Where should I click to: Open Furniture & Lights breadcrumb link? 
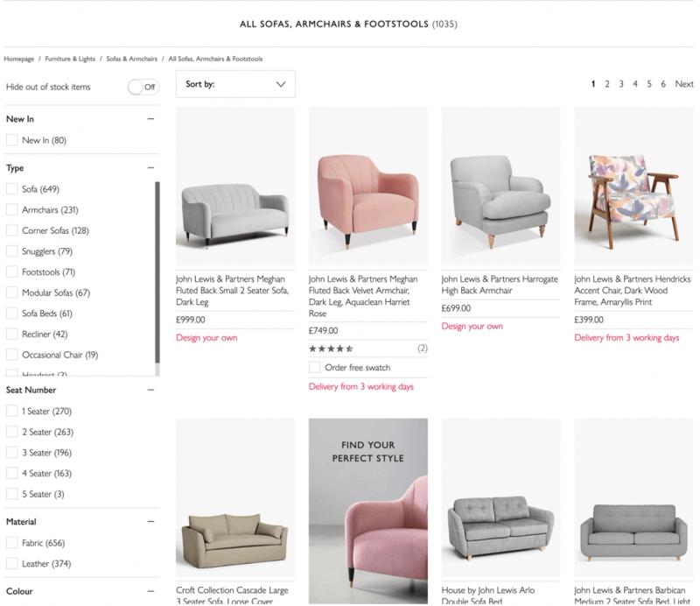(70, 59)
